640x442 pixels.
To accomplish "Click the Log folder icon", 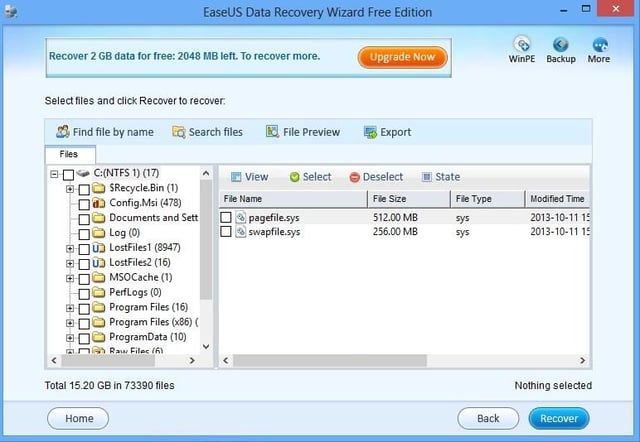I will (98, 233).
